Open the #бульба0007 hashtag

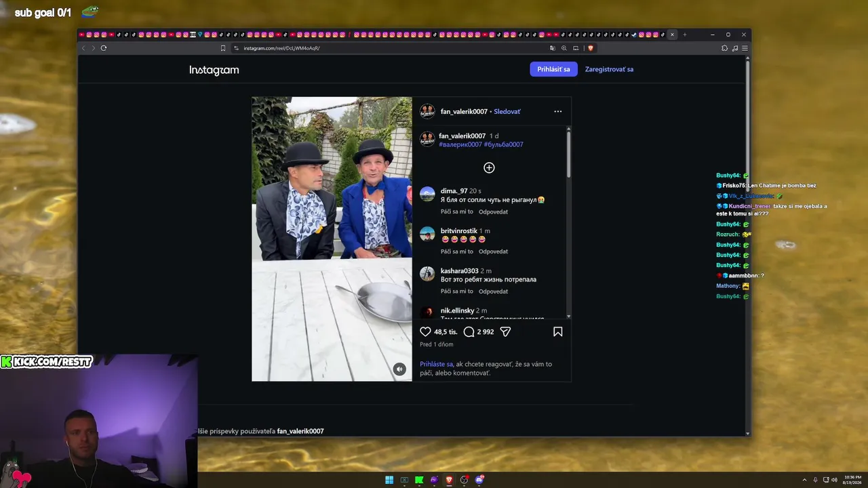tap(503, 144)
